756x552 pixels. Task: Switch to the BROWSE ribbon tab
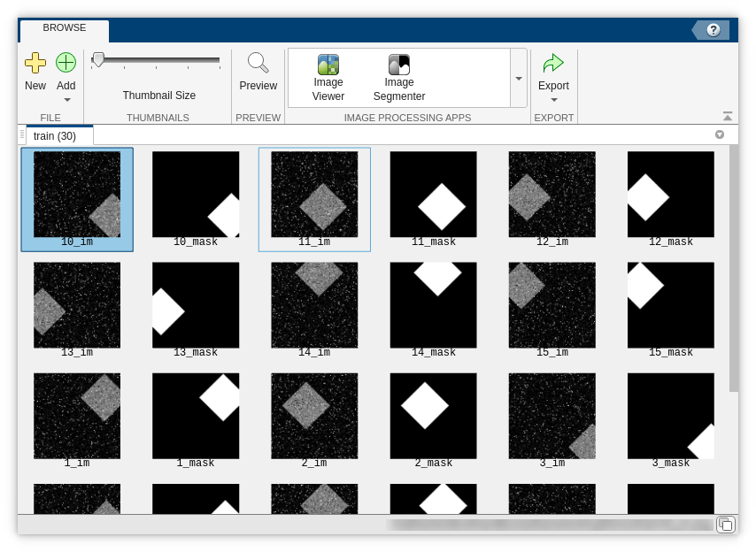click(65, 28)
